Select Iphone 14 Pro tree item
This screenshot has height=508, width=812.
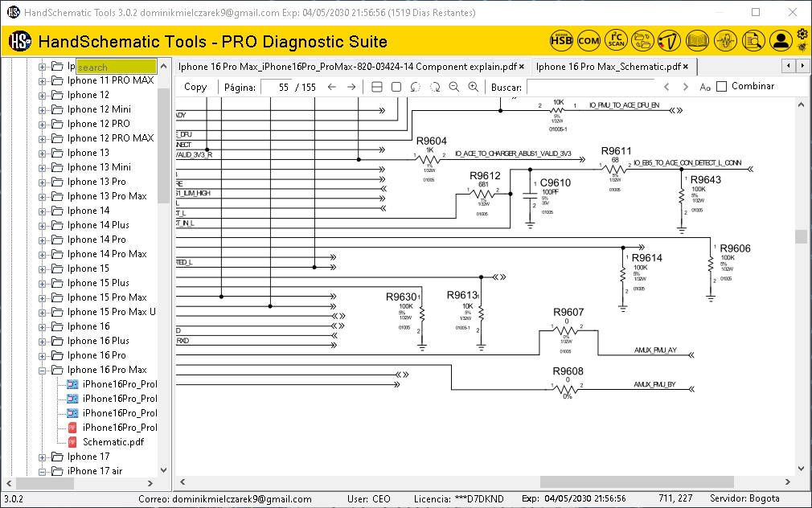96,240
